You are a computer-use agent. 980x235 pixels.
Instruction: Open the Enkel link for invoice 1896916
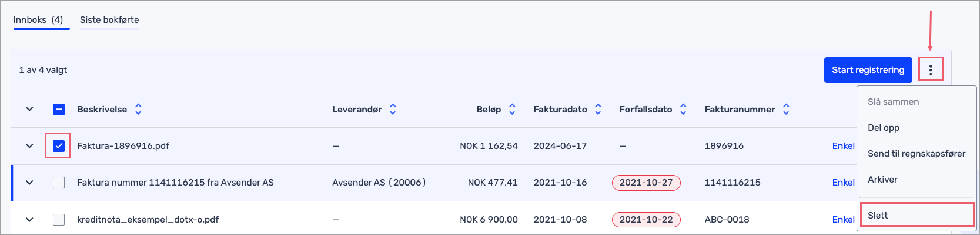(x=843, y=145)
